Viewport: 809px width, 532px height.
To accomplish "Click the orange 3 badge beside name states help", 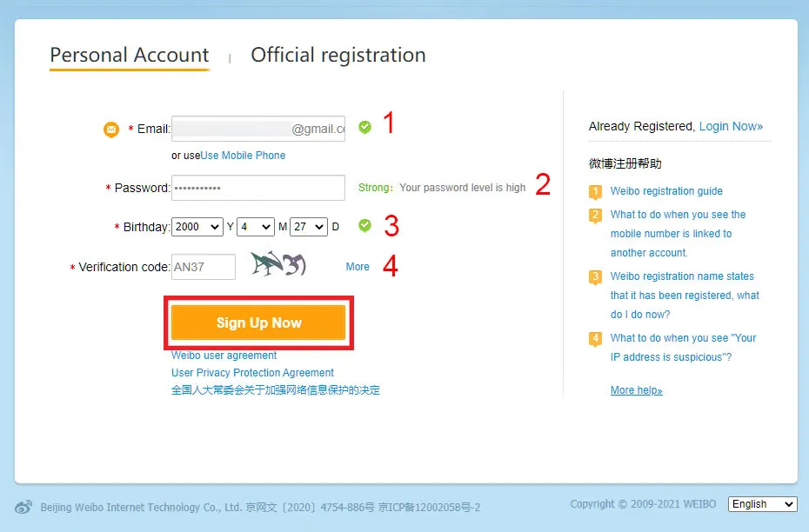I will pyautogui.click(x=595, y=276).
